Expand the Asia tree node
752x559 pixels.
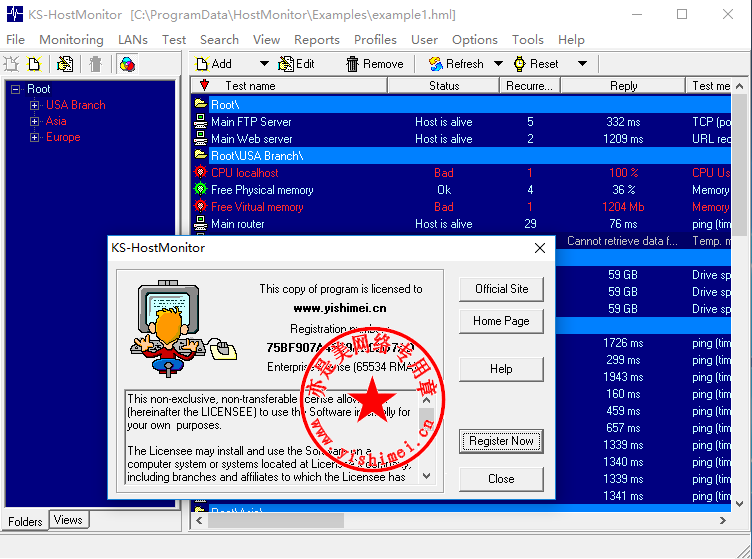point(34,121)
